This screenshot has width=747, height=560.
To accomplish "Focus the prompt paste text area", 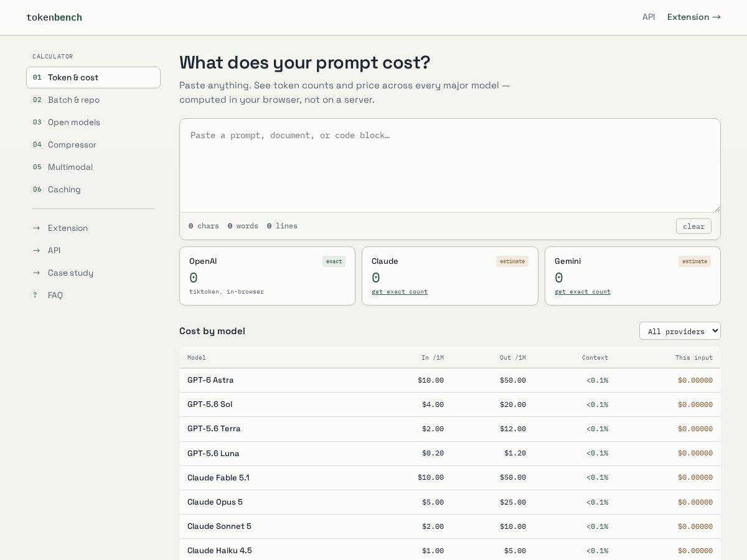I will 450,166.
